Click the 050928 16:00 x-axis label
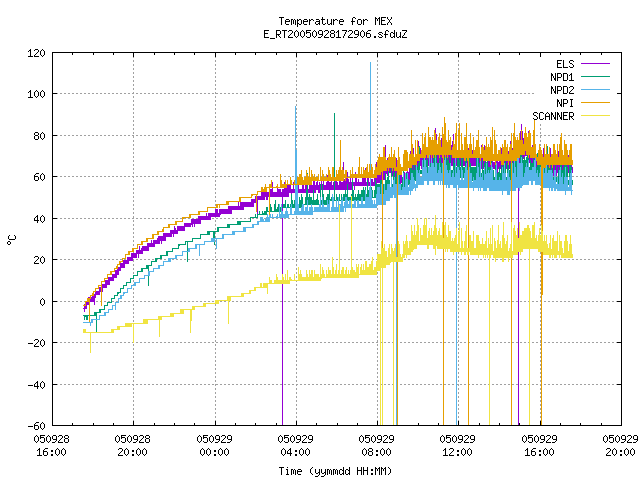 pos(51,446)
